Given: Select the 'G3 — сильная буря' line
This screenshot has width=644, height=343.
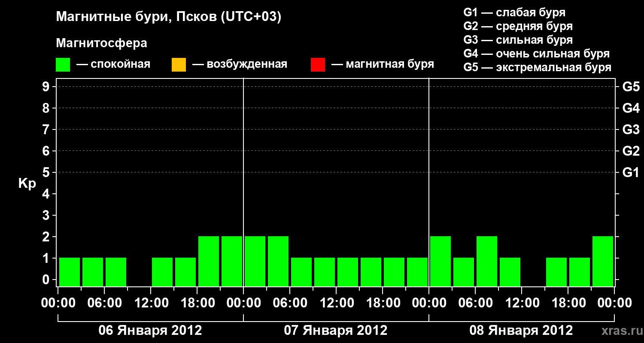Looking at the screenshot, I should (518, 40).
